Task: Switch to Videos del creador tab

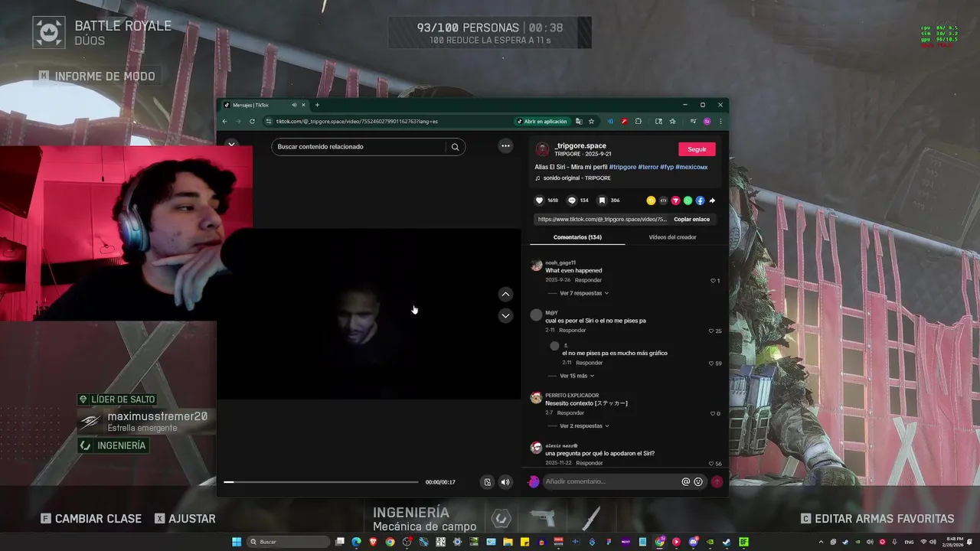Action: coord(672,237)
